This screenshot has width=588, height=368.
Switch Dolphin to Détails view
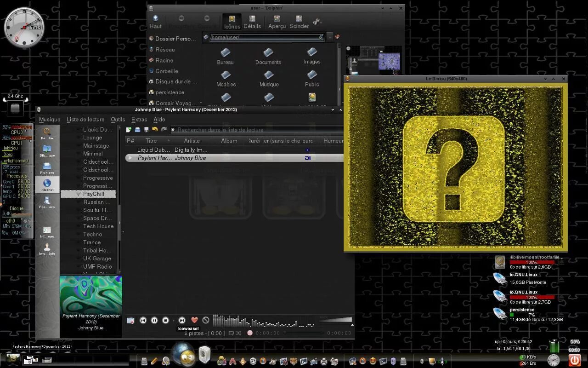(252, 22)
